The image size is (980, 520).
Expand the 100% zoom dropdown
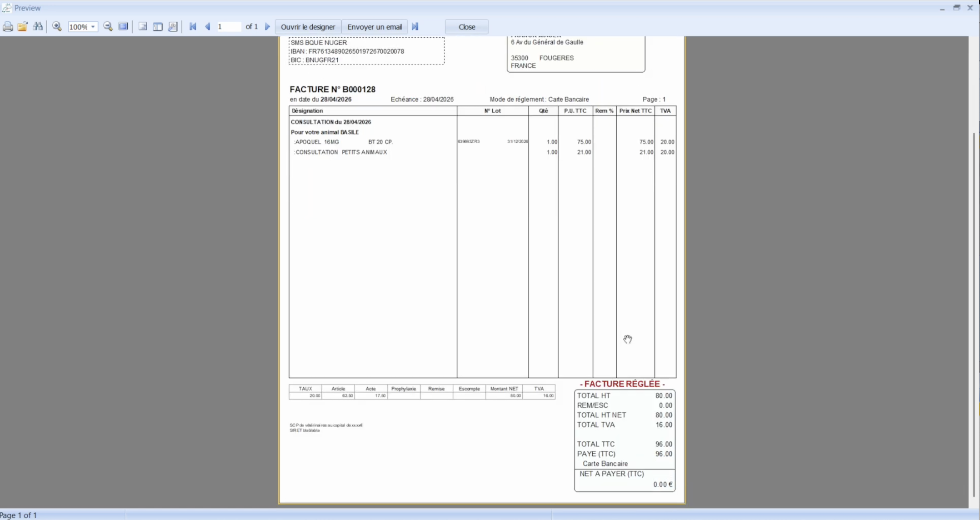pos(93,27)
